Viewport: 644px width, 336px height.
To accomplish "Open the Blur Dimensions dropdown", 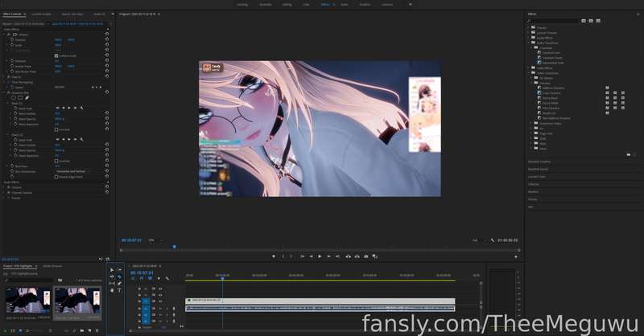I will [x=72, y=171].
